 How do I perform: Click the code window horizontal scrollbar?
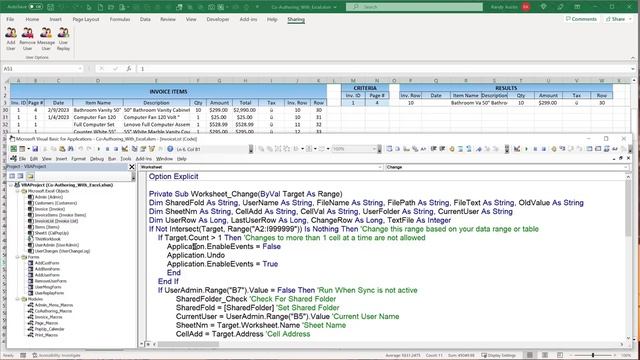coord(188,344)
